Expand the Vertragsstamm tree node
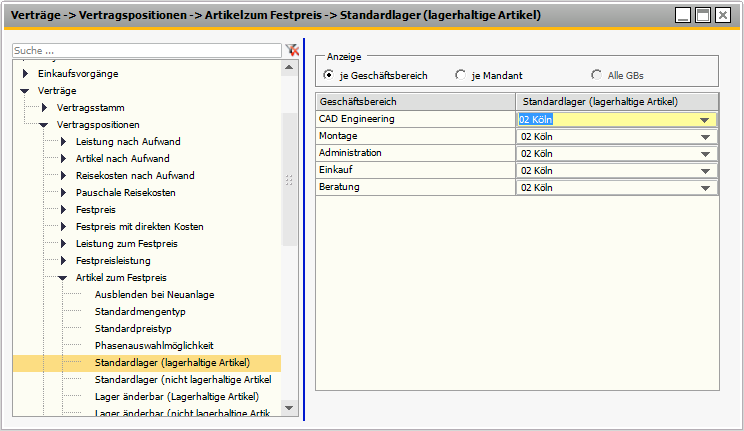 coord(45,107)
